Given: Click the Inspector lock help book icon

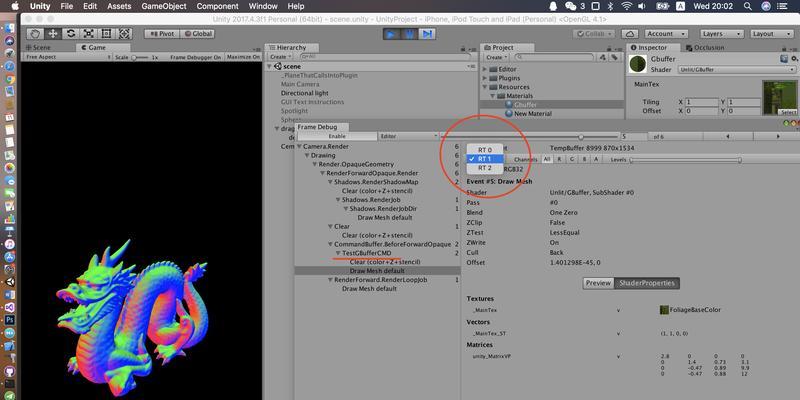Looking at the screenshot, I should pyautogui.click(x=784, y=59).
